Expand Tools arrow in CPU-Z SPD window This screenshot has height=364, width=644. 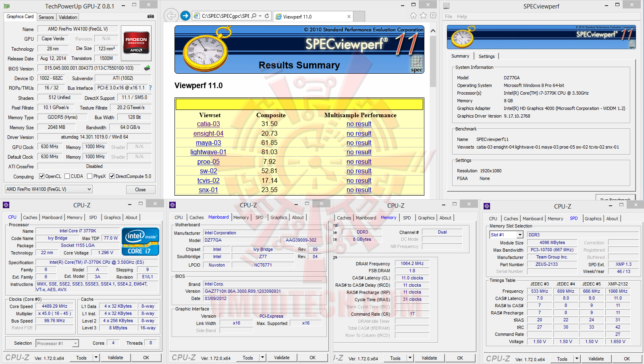coord(577,359)
